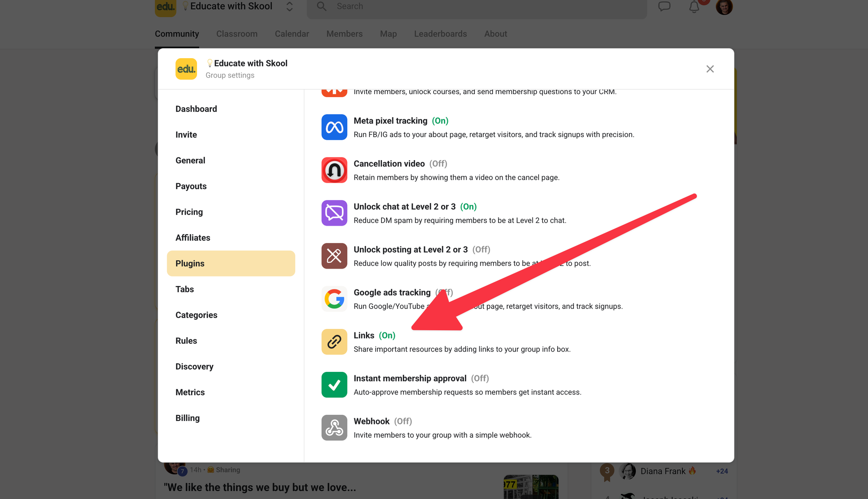Open the Meta pixel tracking plugin icon

pyautogui.click(x=334, y=127)
